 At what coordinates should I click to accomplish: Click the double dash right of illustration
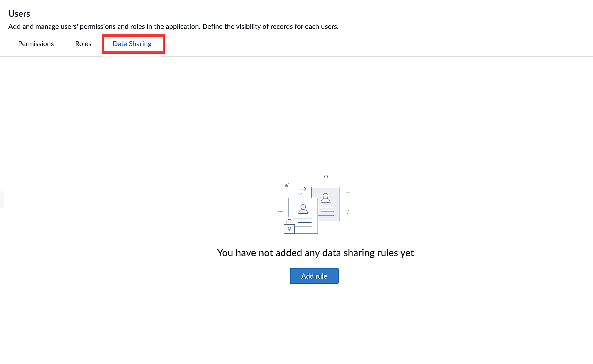(350, 194)
